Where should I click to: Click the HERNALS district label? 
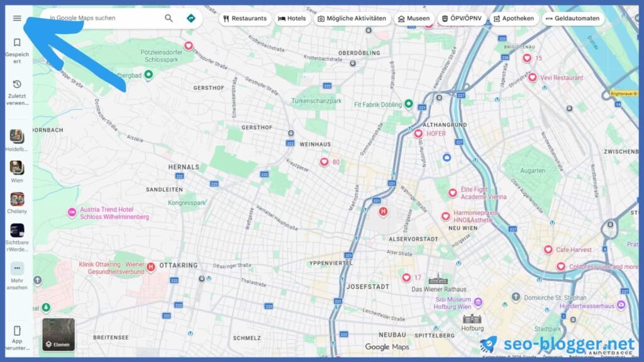[184, 167]
